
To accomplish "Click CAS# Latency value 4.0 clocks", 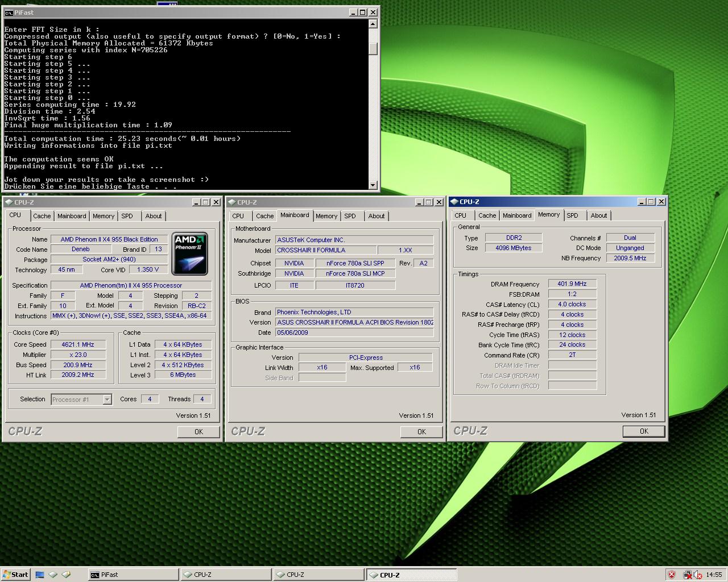I will [x=572, y=304].
